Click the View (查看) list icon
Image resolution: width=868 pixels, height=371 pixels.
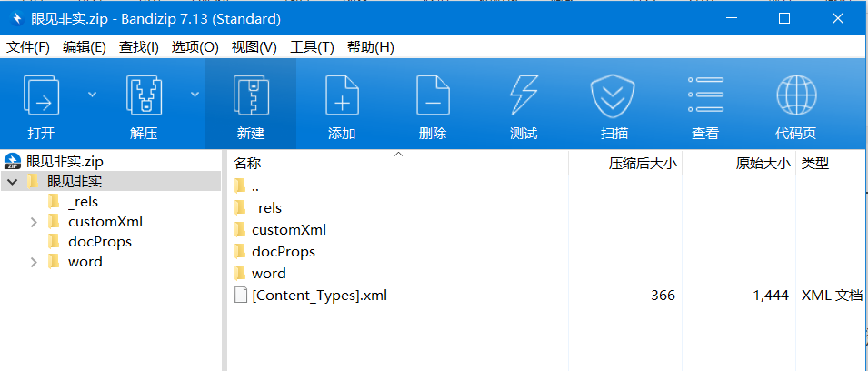(x=705, y=95)
